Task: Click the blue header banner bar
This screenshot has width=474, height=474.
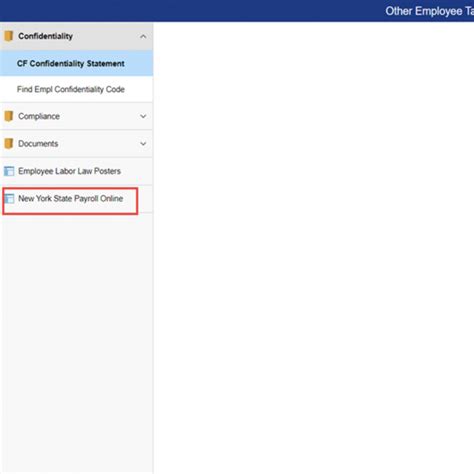Action: [237, 11]
